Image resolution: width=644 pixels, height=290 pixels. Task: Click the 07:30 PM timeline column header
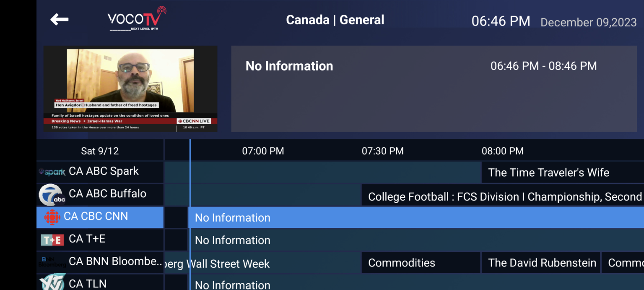point(382,151)
